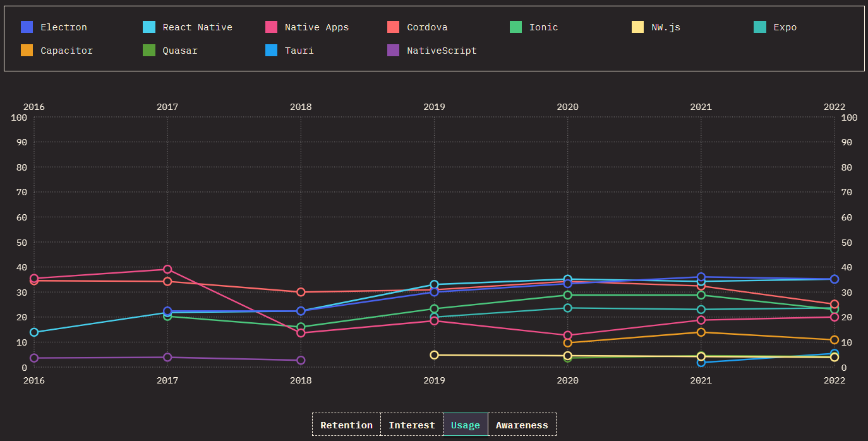Select the Usage tab
The height and width of the screenshot is (441, 868).
[x=466, y=425]
